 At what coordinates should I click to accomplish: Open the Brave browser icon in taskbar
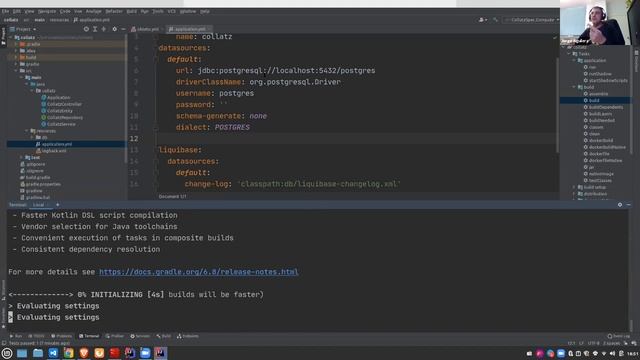84,353
